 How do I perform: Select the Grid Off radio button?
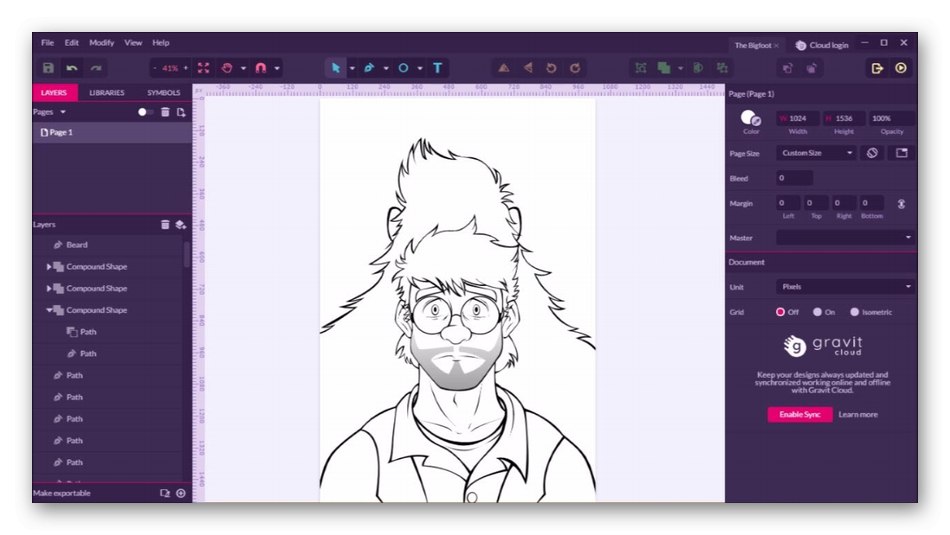pos(780,312)
